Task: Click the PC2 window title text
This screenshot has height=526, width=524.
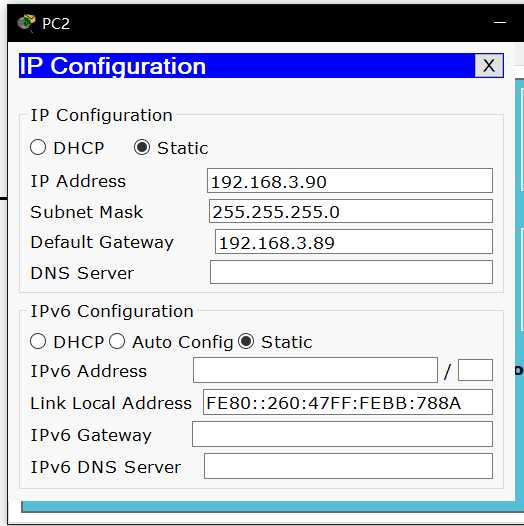Action: (x=56, y=24)
